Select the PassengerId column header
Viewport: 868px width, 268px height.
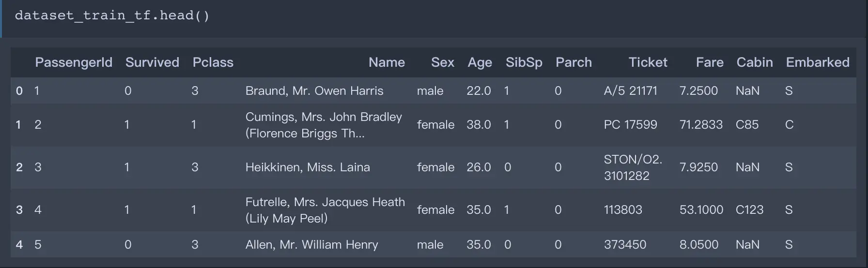pyautogui.click(x=74, y=62)
